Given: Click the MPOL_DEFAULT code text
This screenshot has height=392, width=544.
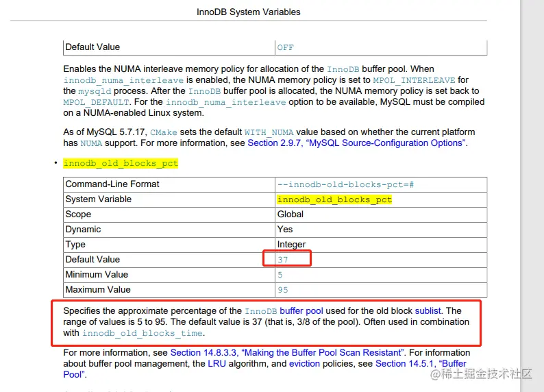Looking at the screenshot, I should [96, 102].
